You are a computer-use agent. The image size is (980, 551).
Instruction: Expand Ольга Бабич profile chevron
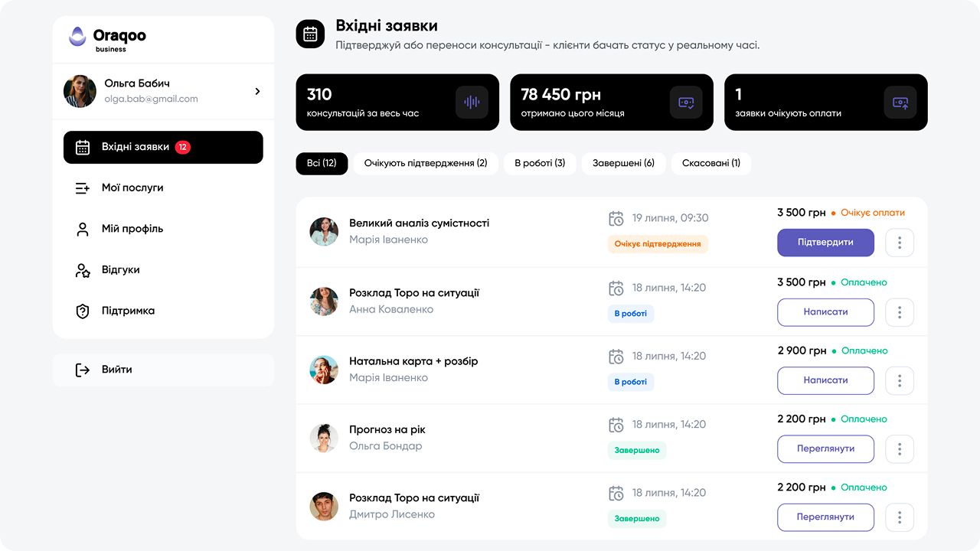(x=257, y=91)
